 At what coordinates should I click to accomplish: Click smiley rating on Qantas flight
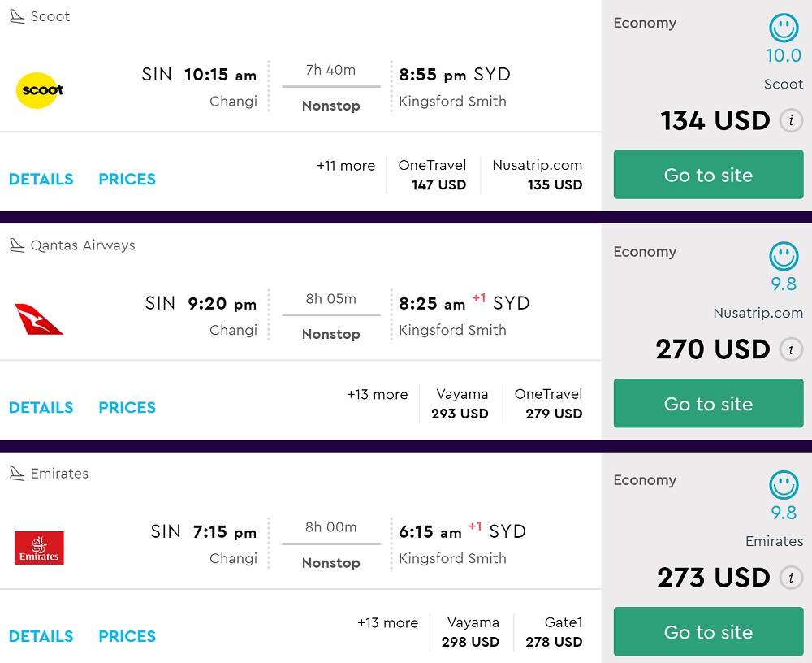[x=784, y=258]
